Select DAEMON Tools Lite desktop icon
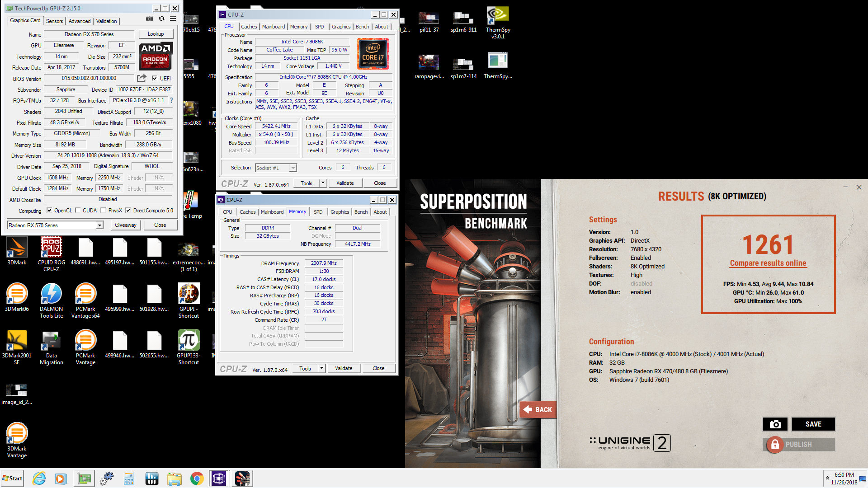Viewport: 868px width, 488px height. click(x=51, y=301)
